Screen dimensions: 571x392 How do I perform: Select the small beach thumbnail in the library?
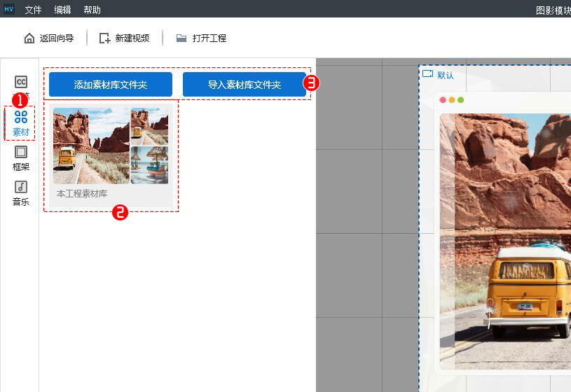coord(149,165)
